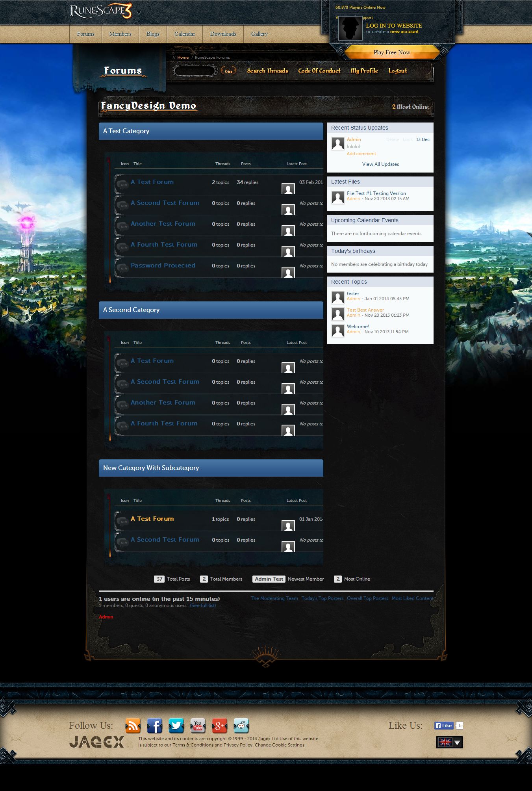This screenshot has width=532, height=791.
Task: Click the Facebook Like button
Action: pos(444,726)
